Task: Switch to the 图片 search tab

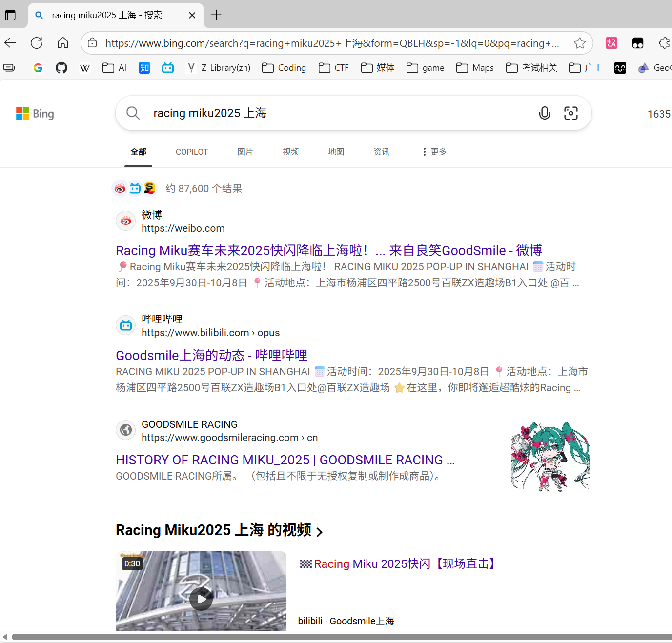Action: [245, 152]
